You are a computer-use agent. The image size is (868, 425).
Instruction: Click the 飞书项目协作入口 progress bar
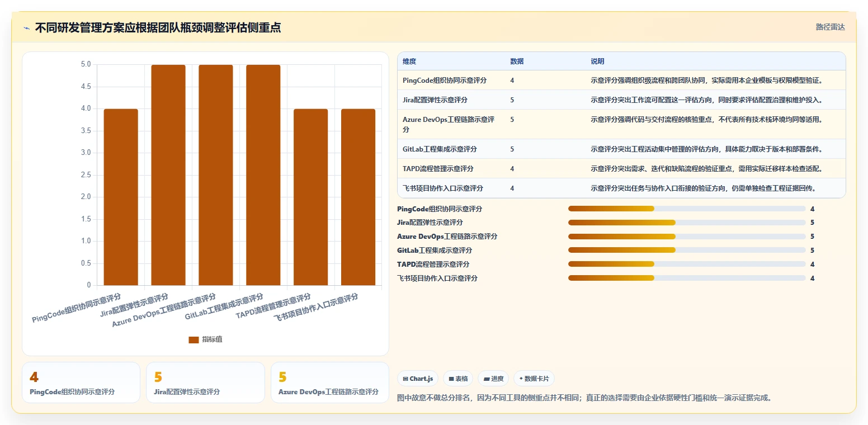687,278
